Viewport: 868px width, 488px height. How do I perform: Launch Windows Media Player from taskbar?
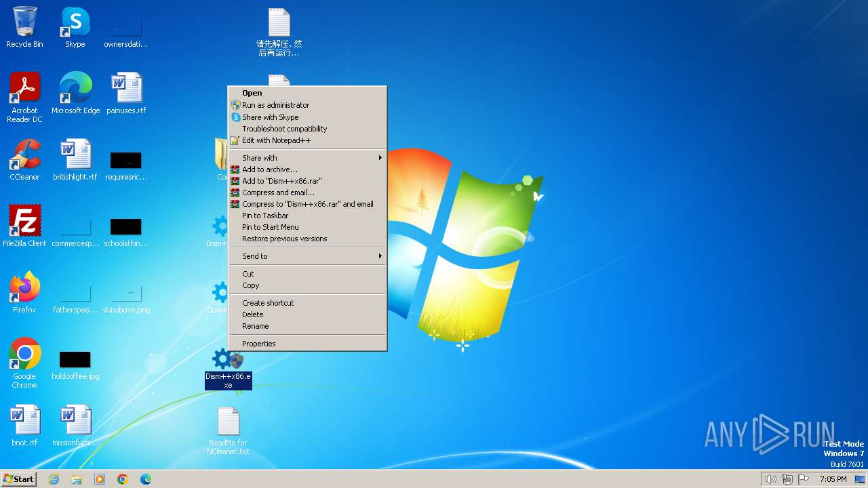[100, 479]
